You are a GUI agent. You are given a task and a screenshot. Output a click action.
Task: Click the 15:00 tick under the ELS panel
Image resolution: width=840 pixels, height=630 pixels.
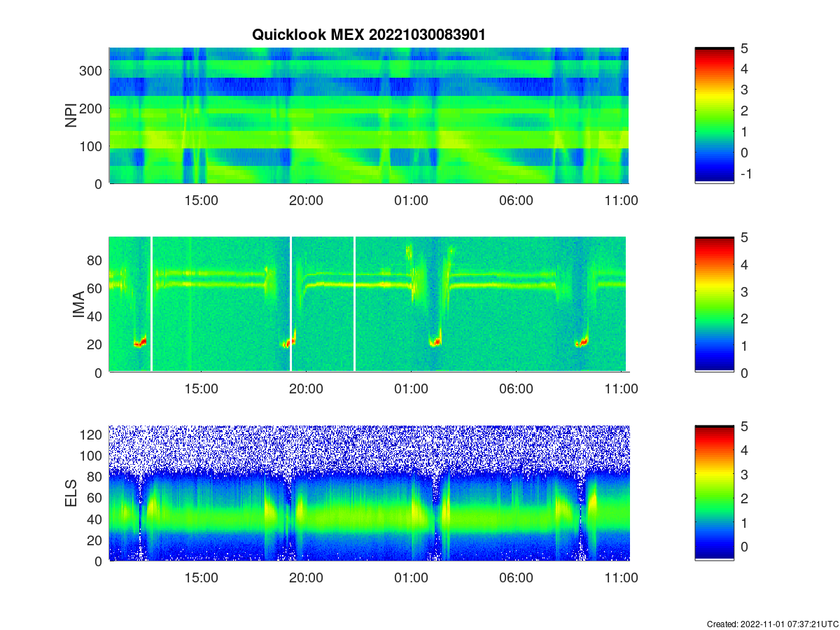[202, 578]
